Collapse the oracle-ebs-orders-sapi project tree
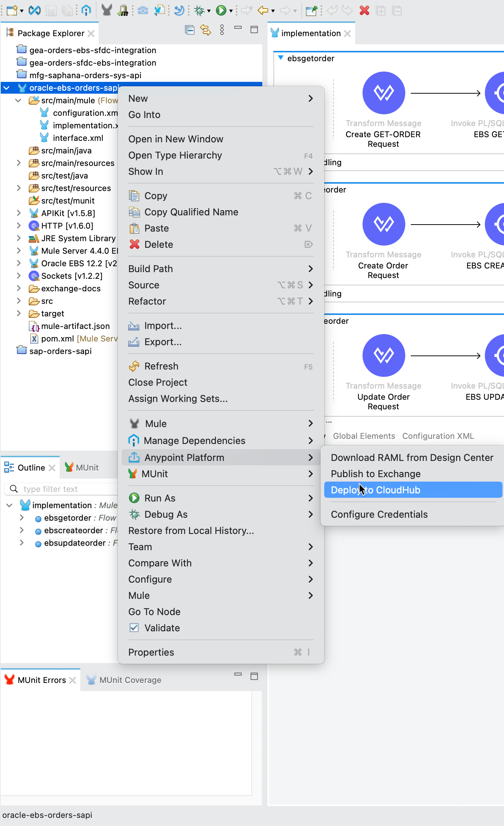 (x=7, y=88)
